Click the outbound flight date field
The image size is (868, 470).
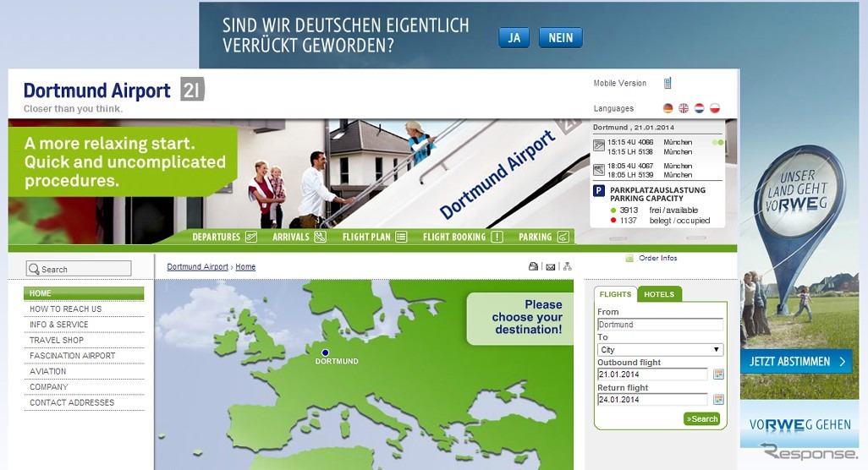652,374
